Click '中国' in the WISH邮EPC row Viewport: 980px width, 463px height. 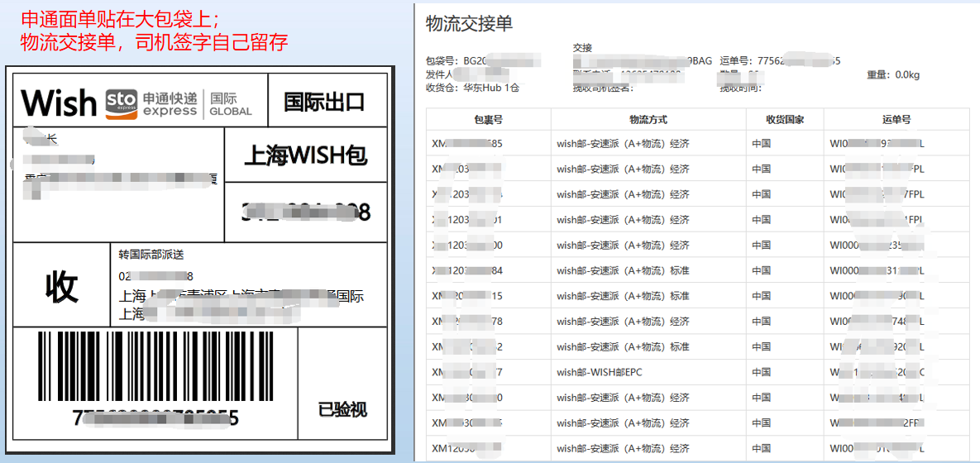coord(761,372)
